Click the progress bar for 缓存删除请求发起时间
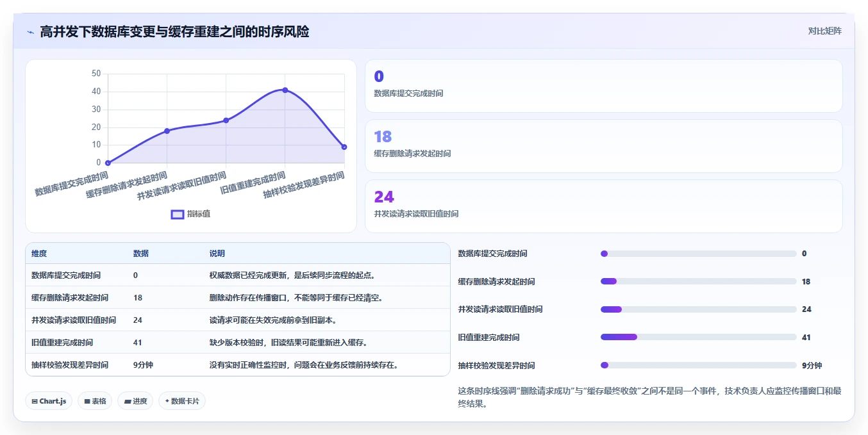Viewport: 868px width, 435px height. pyautogui.click(x=698, y=281)
